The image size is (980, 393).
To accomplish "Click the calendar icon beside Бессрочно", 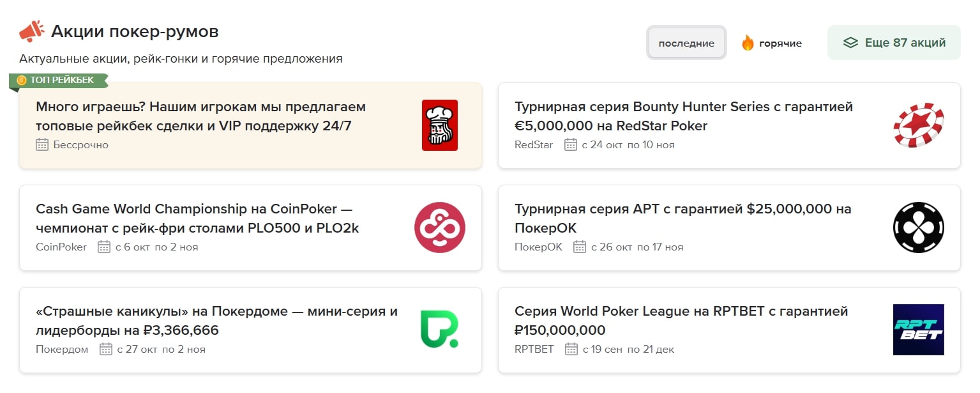I will (x=42, y=145).
